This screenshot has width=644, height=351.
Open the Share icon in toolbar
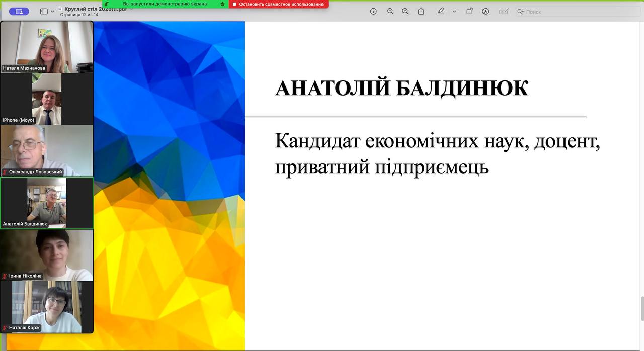tap(421, 11)
